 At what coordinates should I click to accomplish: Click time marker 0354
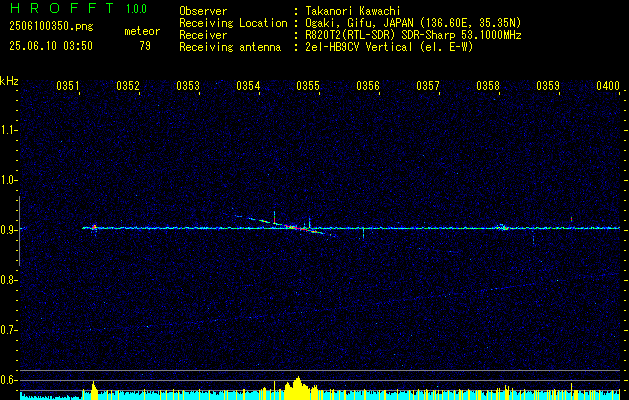tap(248, 85)
